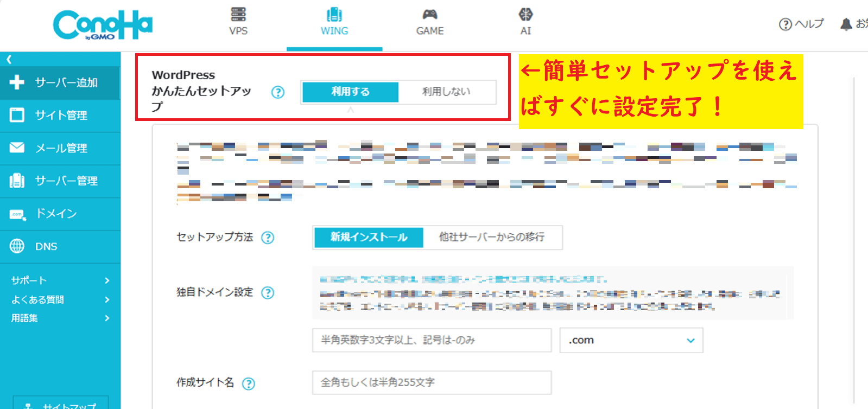Focus the domain name input field

point(432,340)
